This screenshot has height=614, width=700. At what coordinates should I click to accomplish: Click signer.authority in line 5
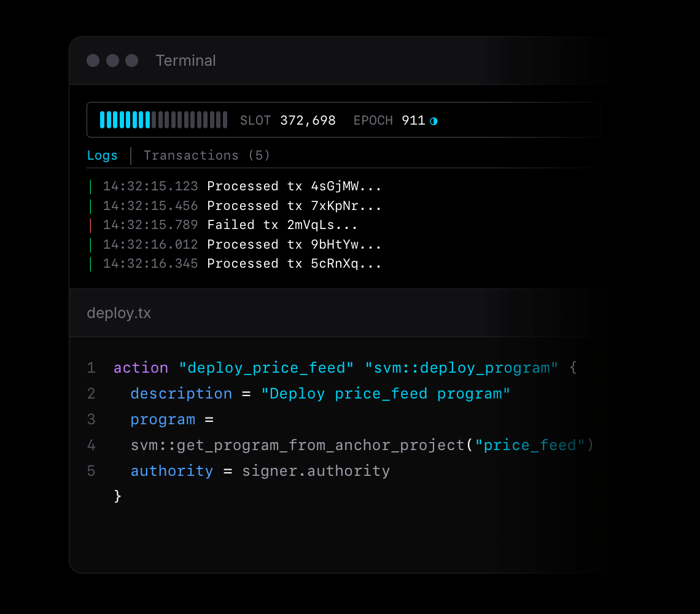tap(316, 471)
